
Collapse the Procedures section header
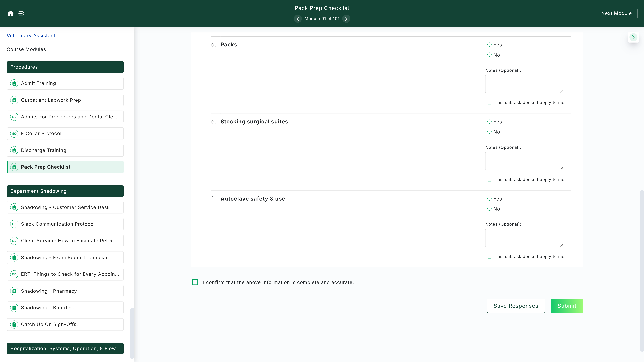coord(65,67)
